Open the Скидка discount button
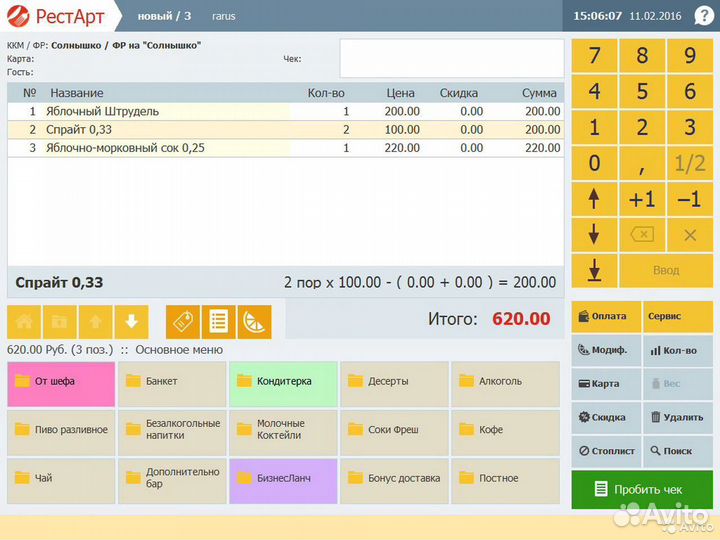This screenshot has width=720, height=540. (606, 417)
